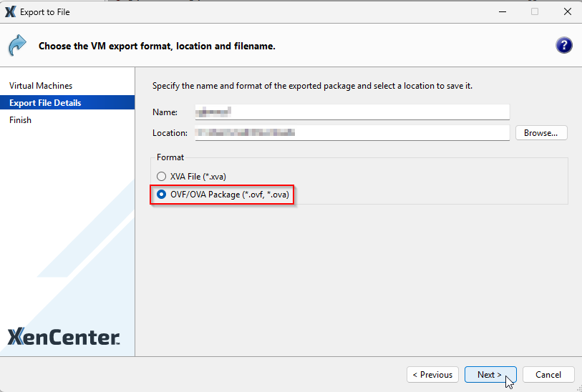Open help via the question mark icon

tap(563, 46)
